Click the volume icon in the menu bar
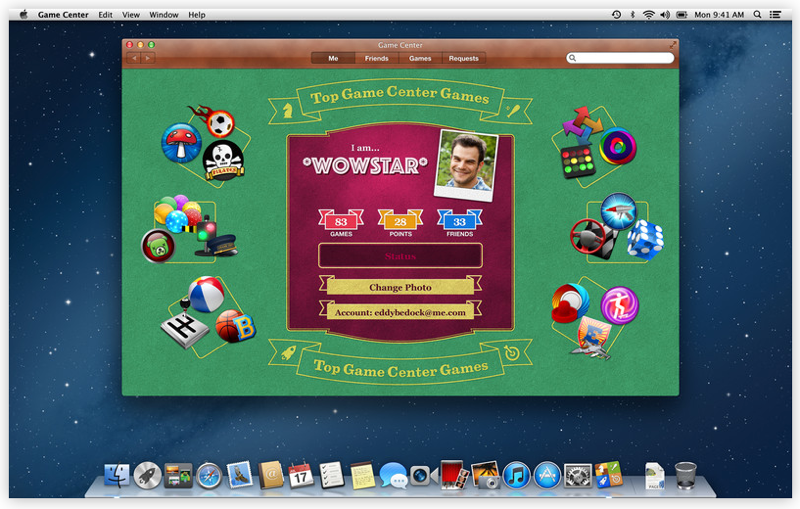Image resolution: width=800 pixels, height=509 pixels. pyautogui.click(x=665, y=15)
